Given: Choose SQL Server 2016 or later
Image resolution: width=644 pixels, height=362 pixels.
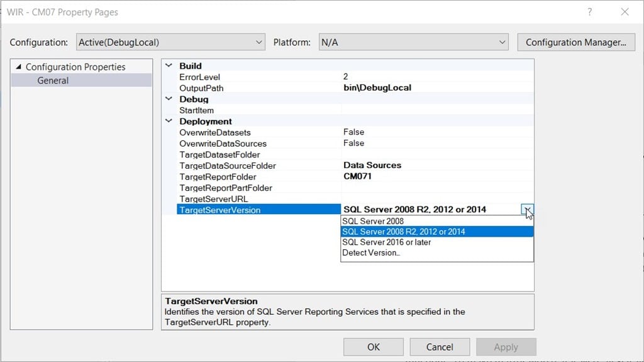Looking at the screenshot, I should click(x=437, y=242).
